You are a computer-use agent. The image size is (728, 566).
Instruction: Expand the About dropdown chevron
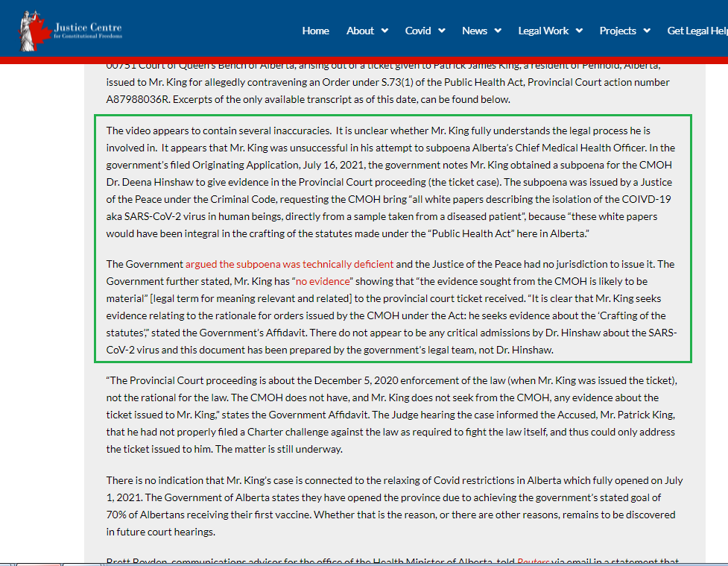pyautogui.click(x=384, y=31)
